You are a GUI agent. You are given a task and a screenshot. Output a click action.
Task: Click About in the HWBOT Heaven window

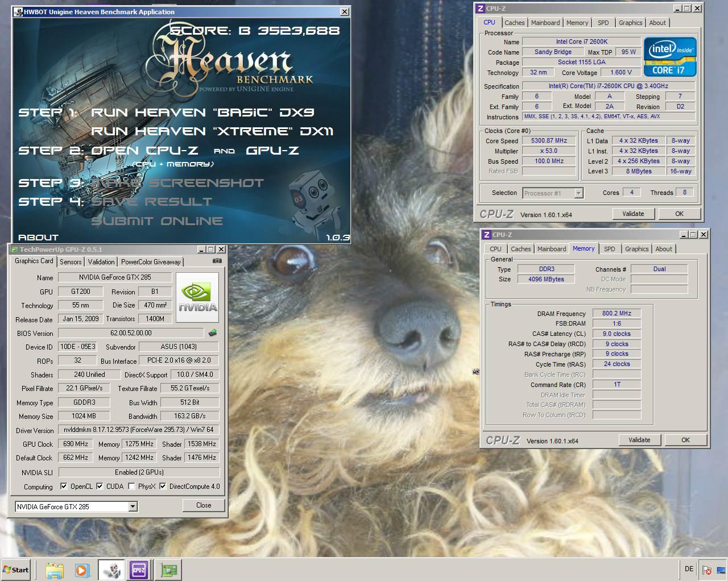point(38,238)
